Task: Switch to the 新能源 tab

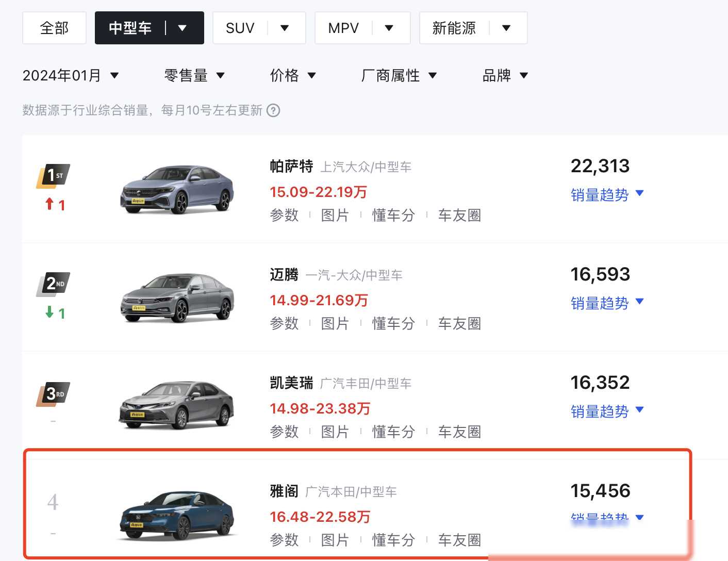Action: [x=454, y=28]
